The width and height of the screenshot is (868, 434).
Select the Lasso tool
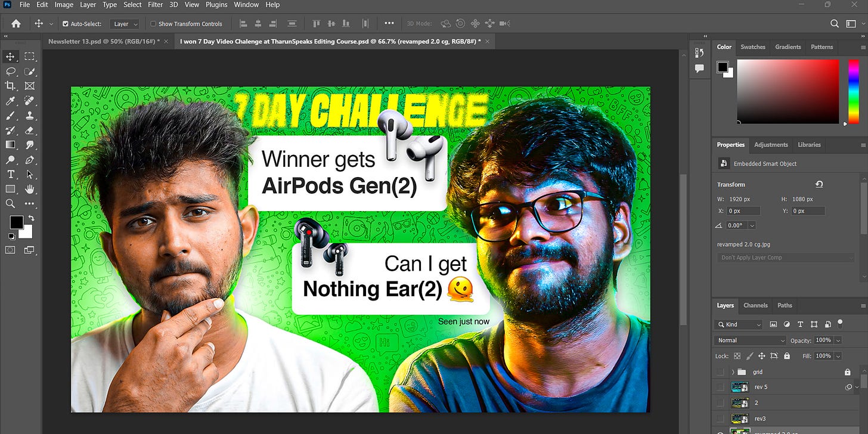[11, 72]
